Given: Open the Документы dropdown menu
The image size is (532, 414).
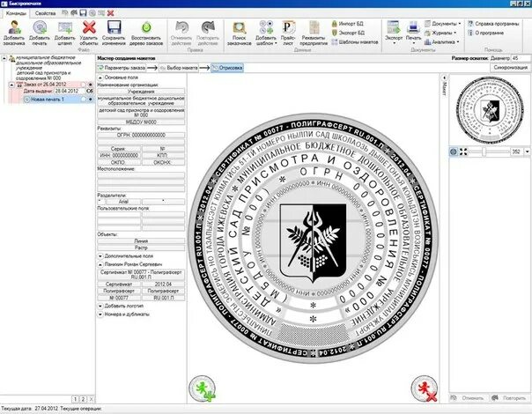Looking at the screenshot, I should point(443,24).
